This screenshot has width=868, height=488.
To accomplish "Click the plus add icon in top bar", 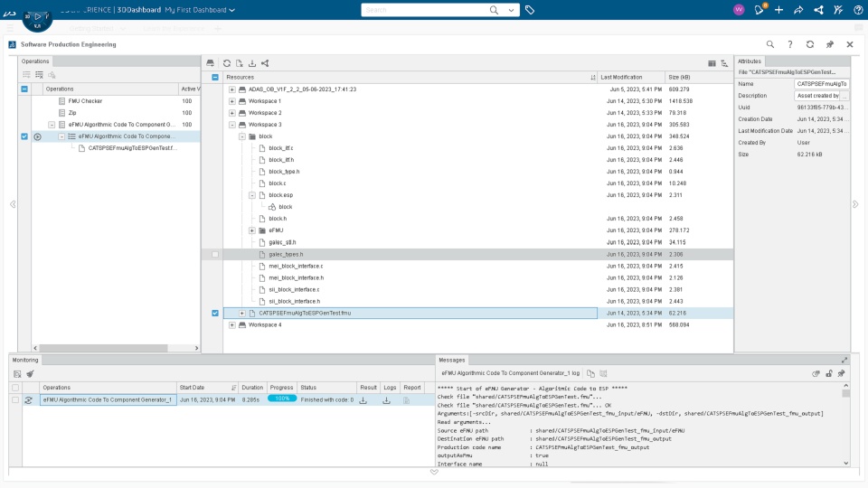I will pyautogui.click(x=778, y=10).
